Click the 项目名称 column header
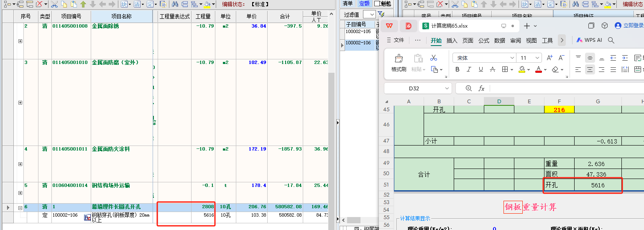 pyautogui.click(x=122, y=17)
